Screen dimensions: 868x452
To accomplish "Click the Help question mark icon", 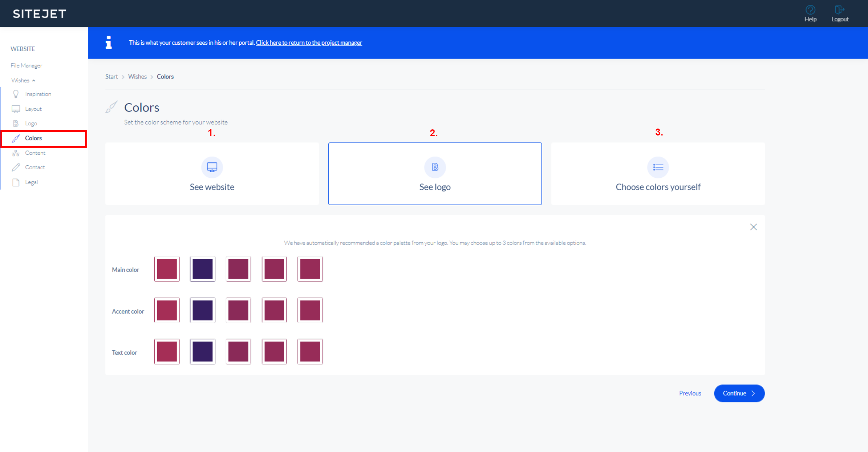I will [810, 10].
